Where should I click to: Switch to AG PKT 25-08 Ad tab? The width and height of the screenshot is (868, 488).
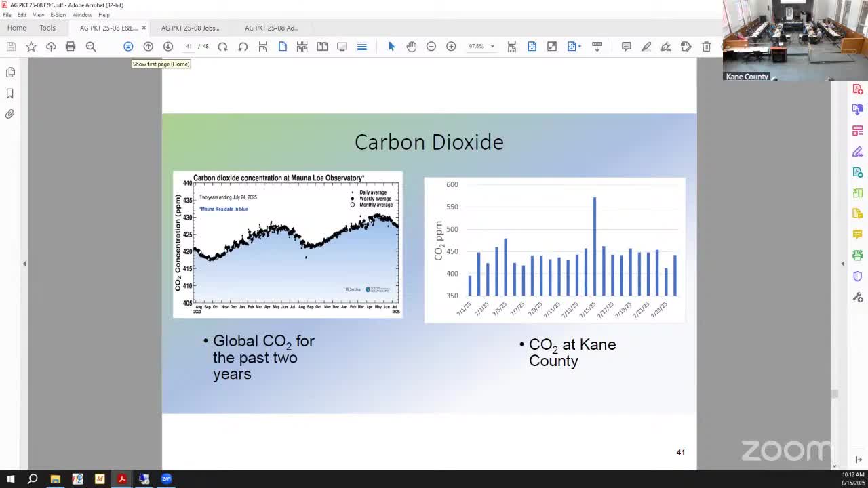coord(271,28)
